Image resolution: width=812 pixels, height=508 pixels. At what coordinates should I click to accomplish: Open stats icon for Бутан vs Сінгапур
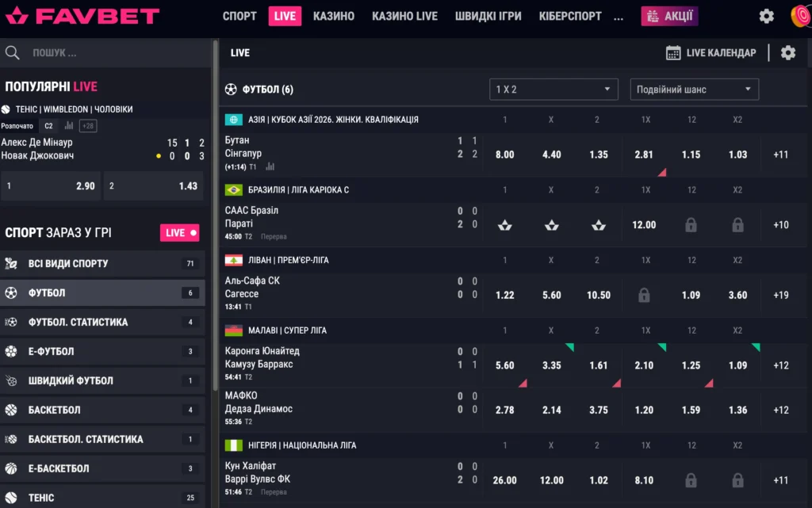click(x=270, y=166)
